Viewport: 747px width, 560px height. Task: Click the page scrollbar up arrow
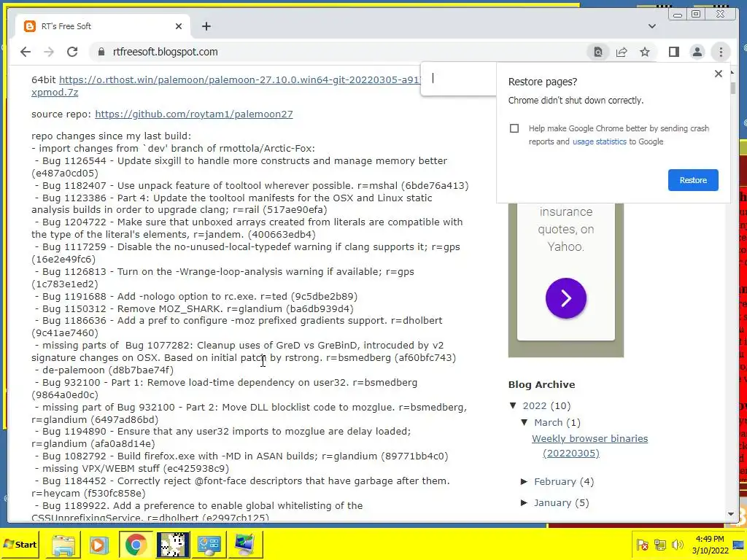click(x=731, y=72)
